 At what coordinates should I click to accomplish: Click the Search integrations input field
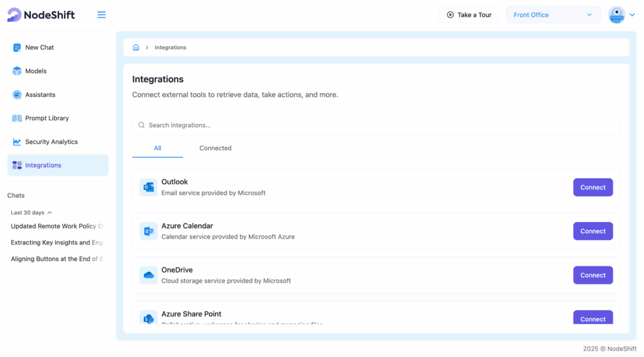[376, 125]
